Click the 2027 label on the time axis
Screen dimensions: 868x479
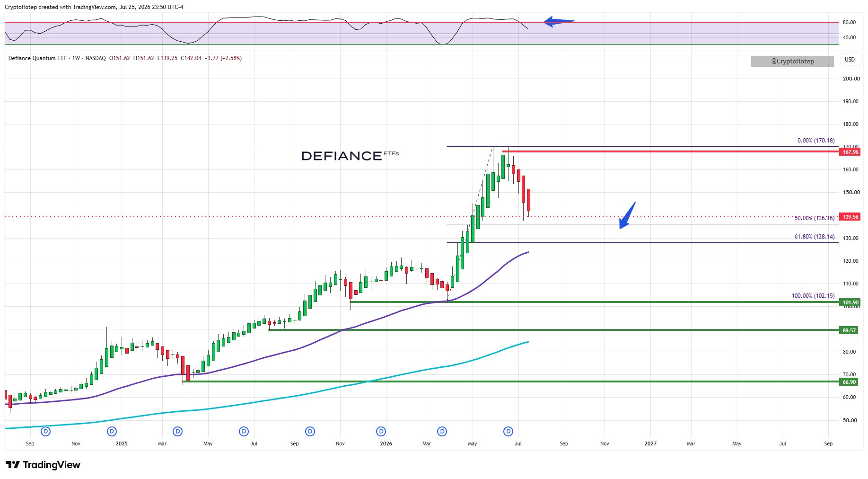tap(650, 444)
